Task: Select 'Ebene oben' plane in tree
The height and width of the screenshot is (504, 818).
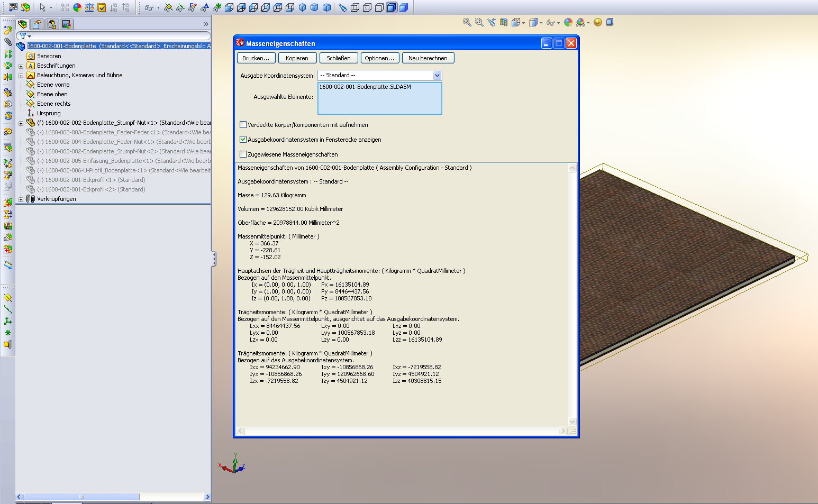Action: 52,94
